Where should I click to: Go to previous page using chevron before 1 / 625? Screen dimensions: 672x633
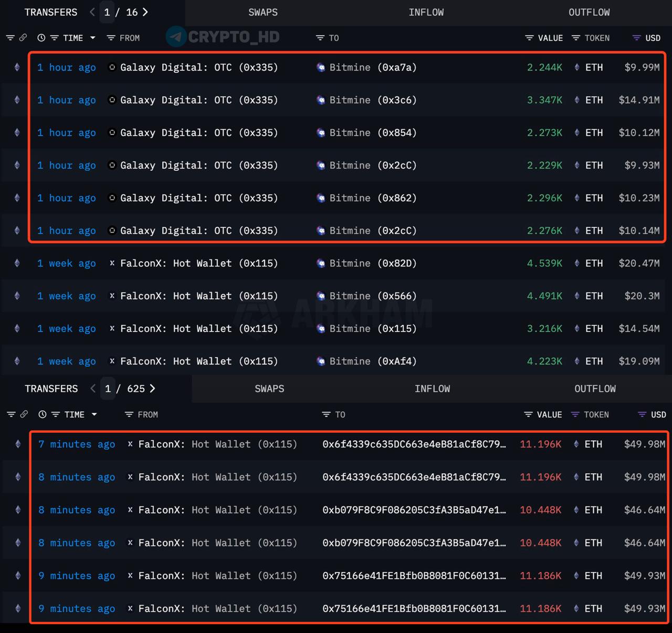93,389
